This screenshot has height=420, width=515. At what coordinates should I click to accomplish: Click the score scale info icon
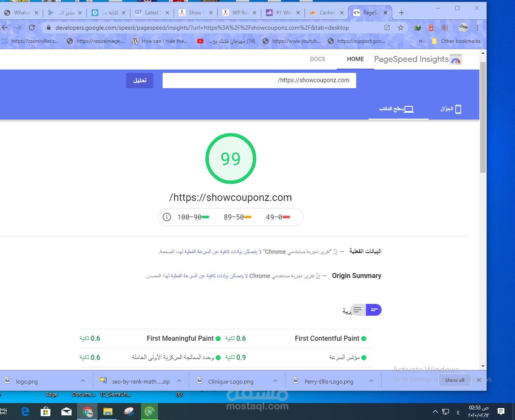click(x=167, y=217)
